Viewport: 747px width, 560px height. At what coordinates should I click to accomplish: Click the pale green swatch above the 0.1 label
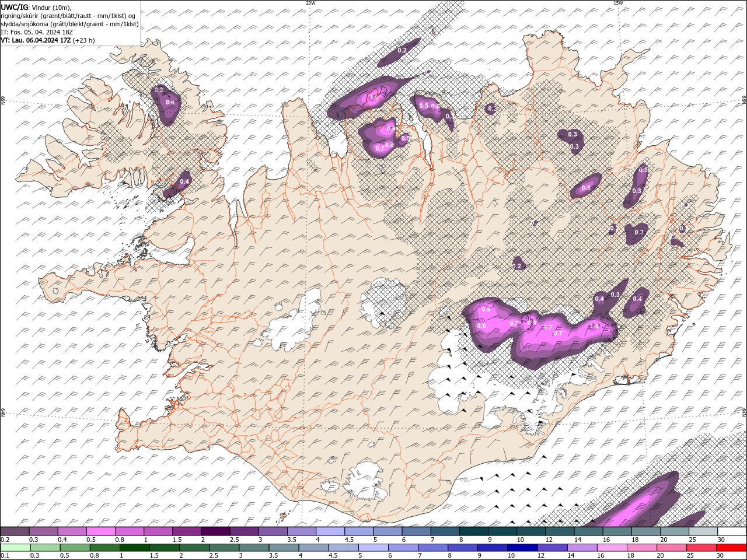pos(15,548)
